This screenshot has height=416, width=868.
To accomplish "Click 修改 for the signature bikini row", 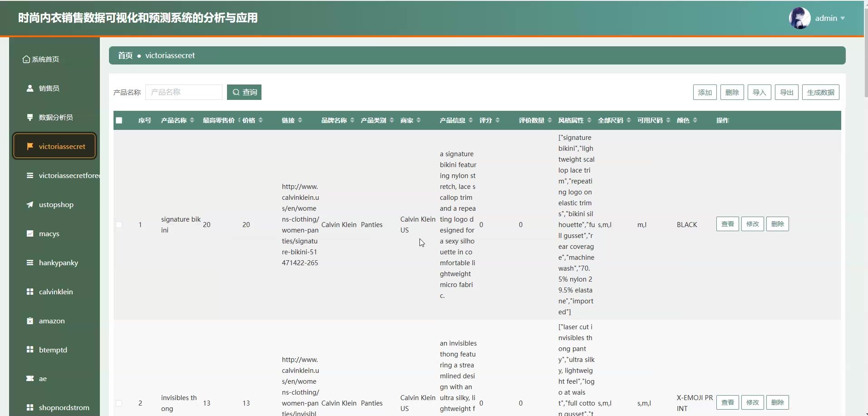I will coord(753,224).
